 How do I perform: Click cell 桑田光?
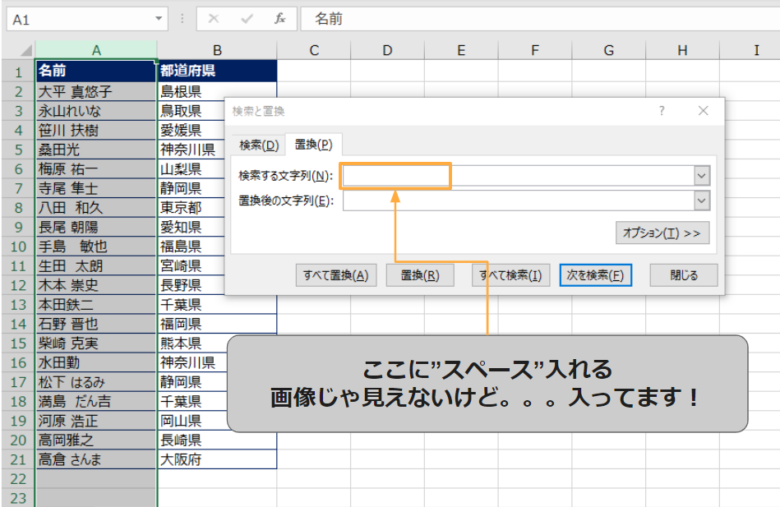click(x=96, y=150)
